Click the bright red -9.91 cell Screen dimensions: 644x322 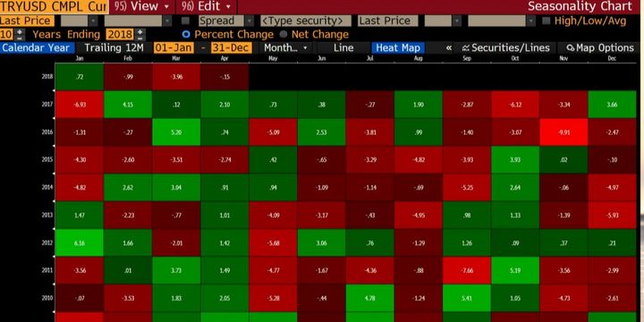tap(563, 132)
